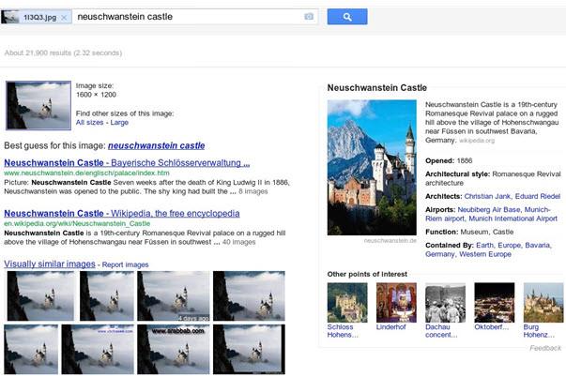Click Feedback link in knowledge panel
The width and height of the screenshot is (566, 392).
pyautogui.click(x=545, y=348)
